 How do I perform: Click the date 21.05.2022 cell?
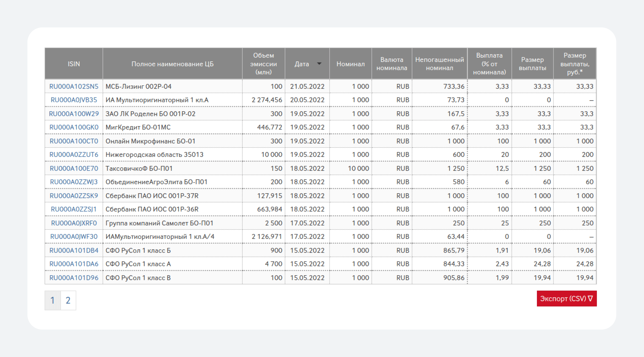[307, 87]
